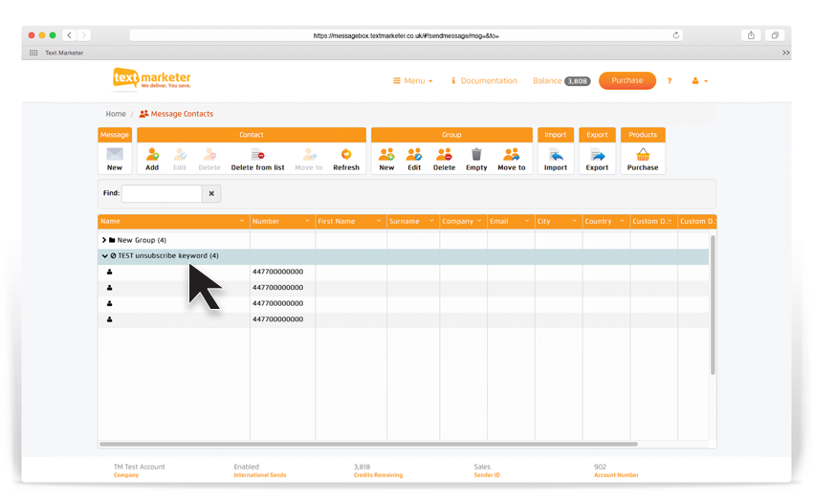Go to Home breadcrumb link
The image size is (813, 504).
(116, 114)
